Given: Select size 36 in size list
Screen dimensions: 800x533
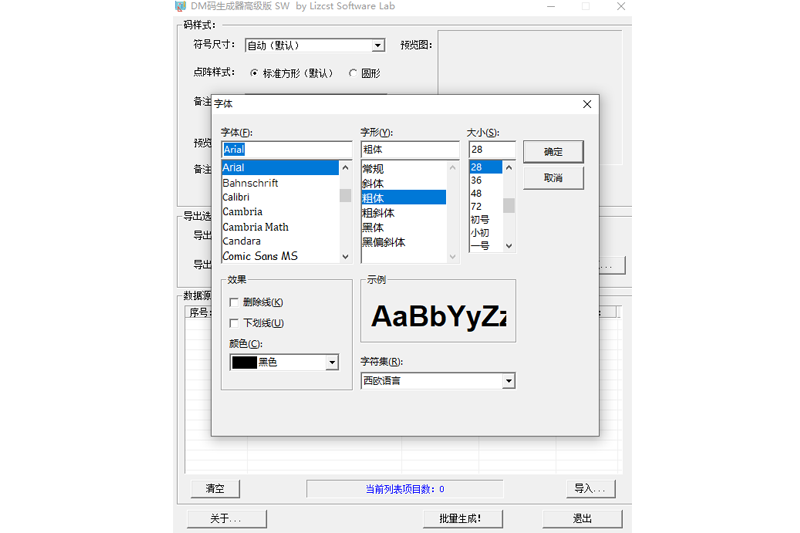Looking at the screenshot, I should pyautogui.click(x=486, y=180).
